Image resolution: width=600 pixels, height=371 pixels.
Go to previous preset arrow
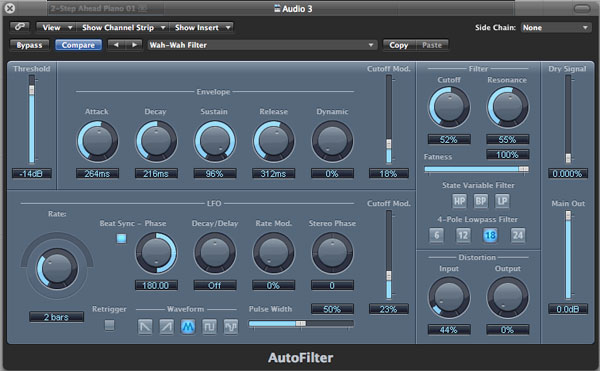pyautogui.click(x=116, y=45)
